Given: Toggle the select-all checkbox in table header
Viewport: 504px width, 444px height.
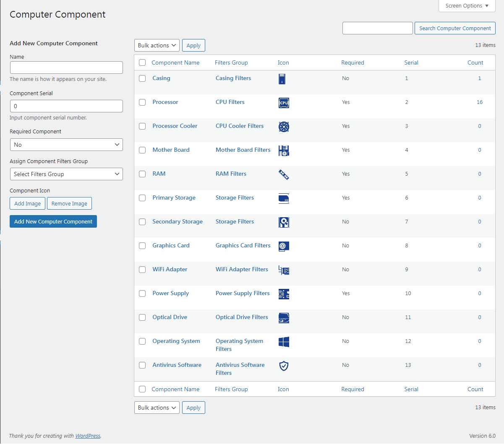Looking at the screenshot, I should (142, 62).
